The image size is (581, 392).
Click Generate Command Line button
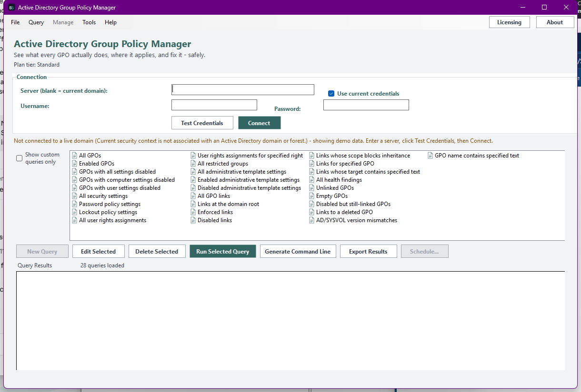tap(298, 251)
